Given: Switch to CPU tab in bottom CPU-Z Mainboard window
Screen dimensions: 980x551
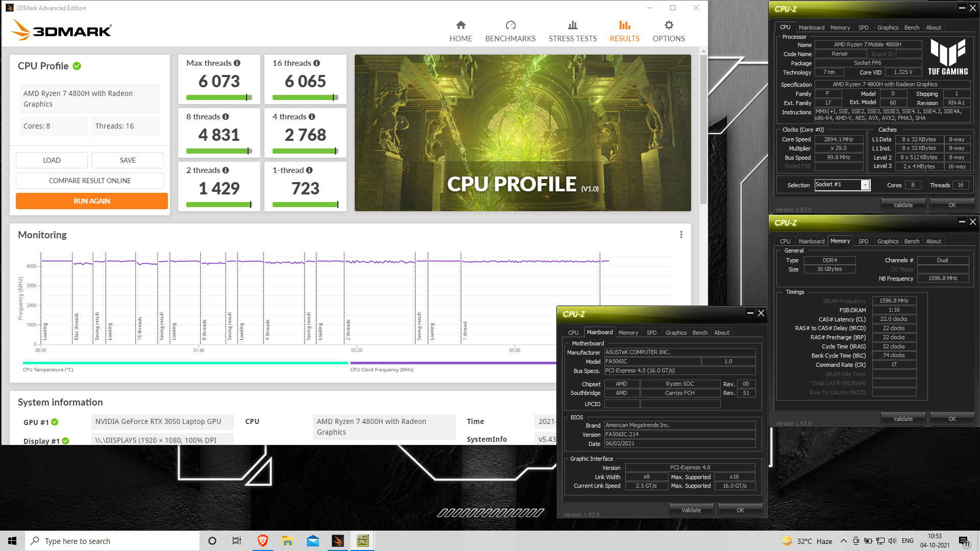Looking at the screenshot, I should [573, 333].
